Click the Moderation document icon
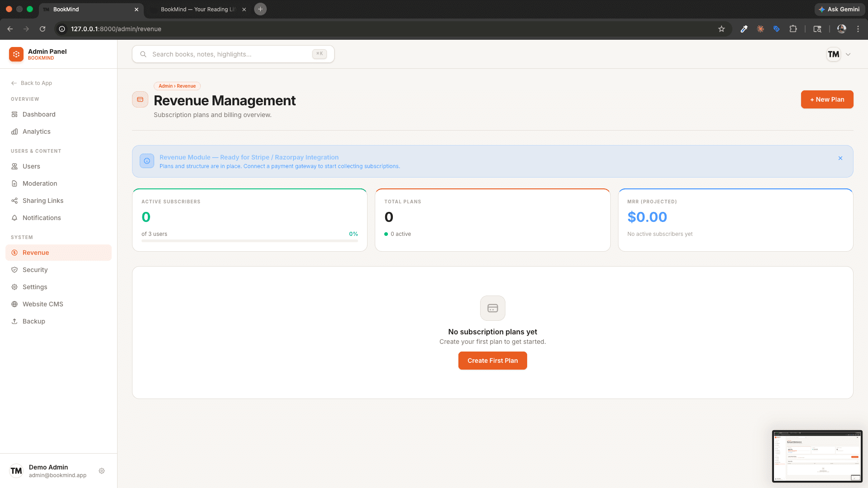 pos(14,183)
